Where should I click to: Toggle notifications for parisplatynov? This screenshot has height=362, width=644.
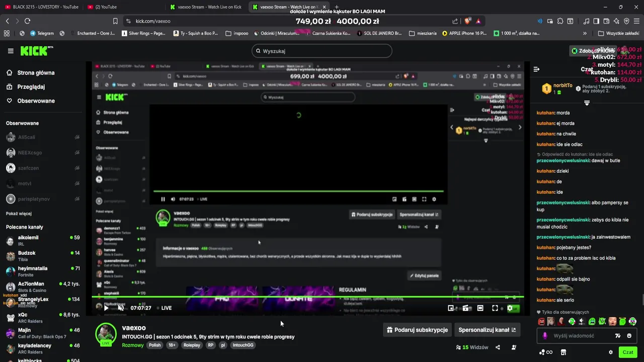pos(77,199)
